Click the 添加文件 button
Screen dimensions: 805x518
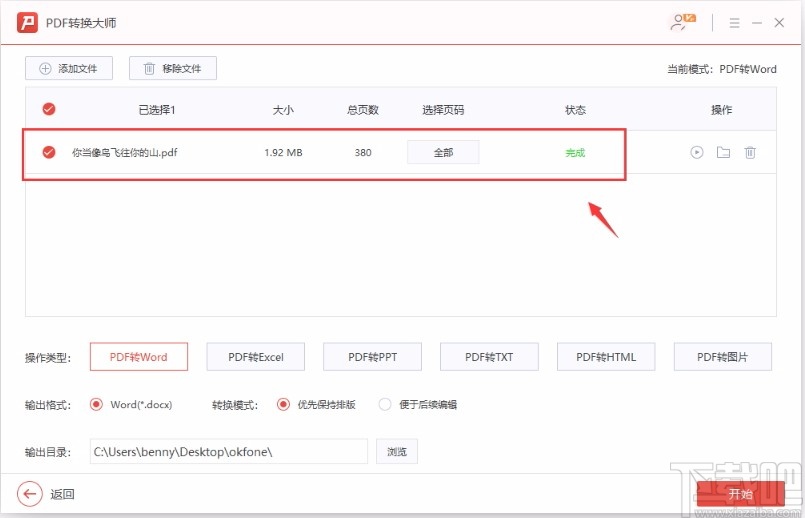click(69, 68)
